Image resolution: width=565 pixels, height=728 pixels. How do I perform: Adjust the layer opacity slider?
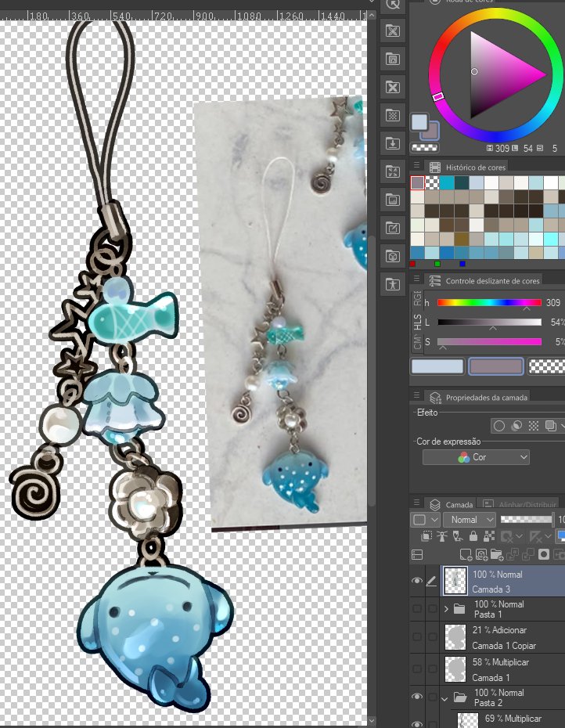pyautogui.click(x=527, y=520)
